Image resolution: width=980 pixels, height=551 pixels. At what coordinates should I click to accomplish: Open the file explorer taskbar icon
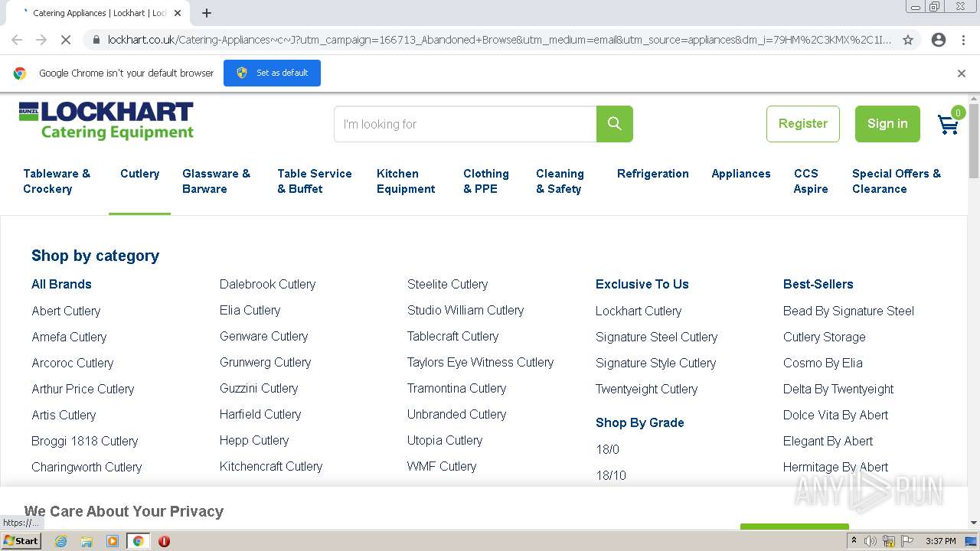[x=87, y=541]
